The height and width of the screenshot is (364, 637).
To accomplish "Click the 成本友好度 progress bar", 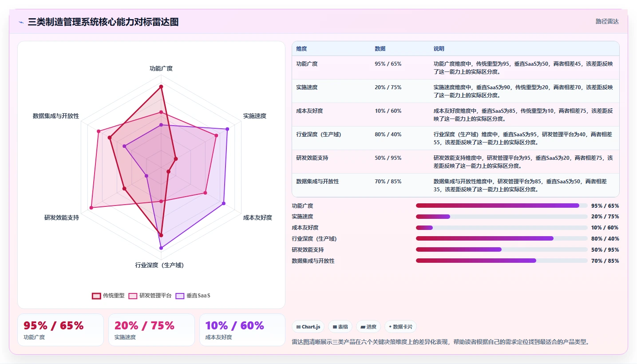I will point(502,228).
